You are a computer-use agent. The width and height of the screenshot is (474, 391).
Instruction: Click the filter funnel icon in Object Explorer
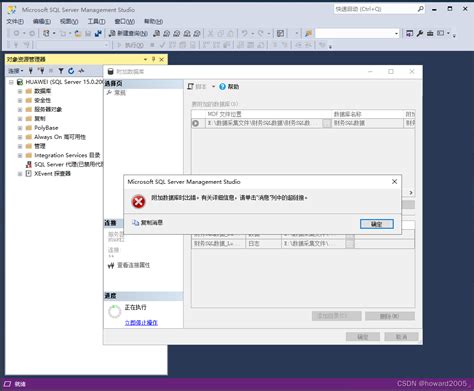coord(61,71)
